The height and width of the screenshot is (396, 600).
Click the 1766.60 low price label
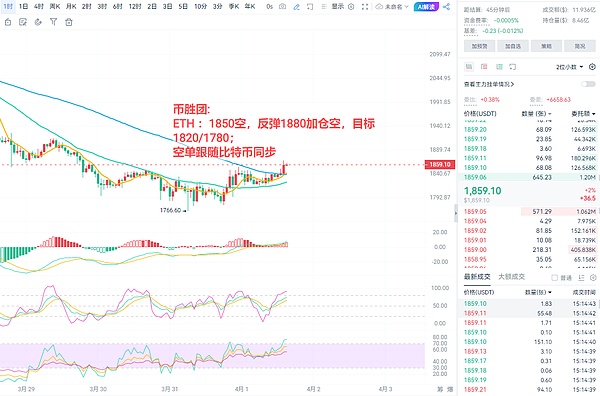pyautogui.click(x=171, y=210)
